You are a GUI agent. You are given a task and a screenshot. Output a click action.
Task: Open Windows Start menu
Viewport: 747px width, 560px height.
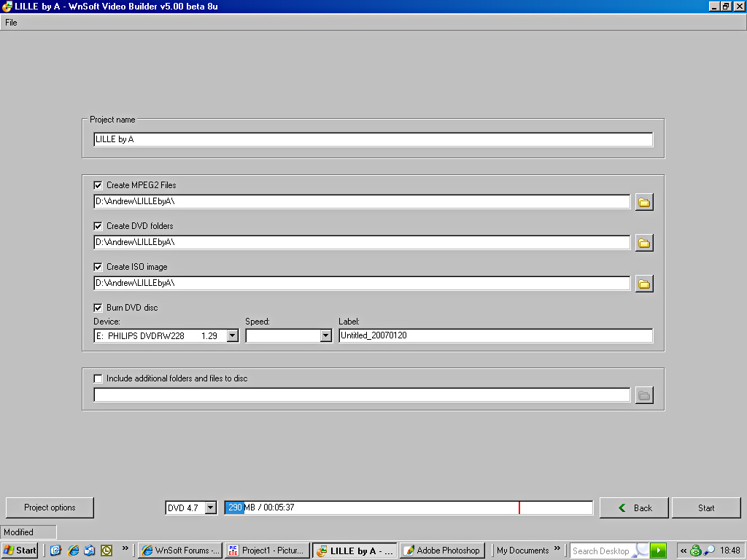pos(20,551)
